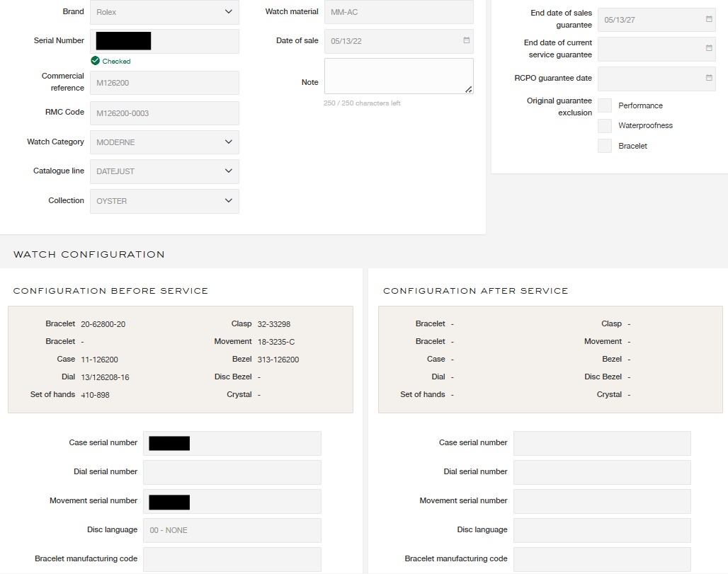The width and height of the screenshot is (728, 574).
Task: Open calendar for End date of sales guarantee
Action: click(x=709, y=19)
